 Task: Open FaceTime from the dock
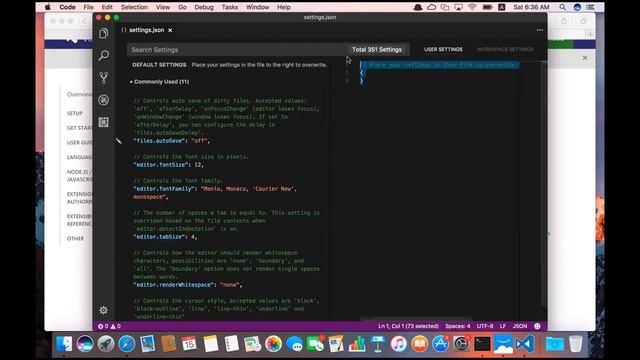(x=315, y=344)
